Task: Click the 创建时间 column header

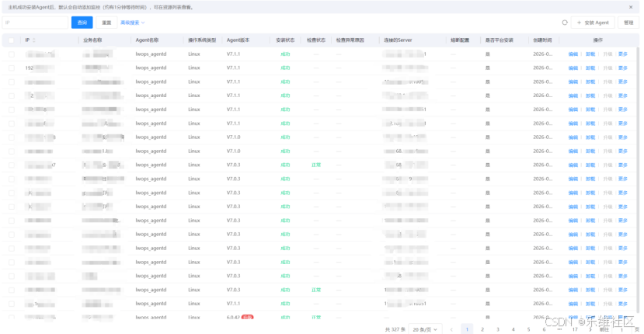Action: coord(542,40)
